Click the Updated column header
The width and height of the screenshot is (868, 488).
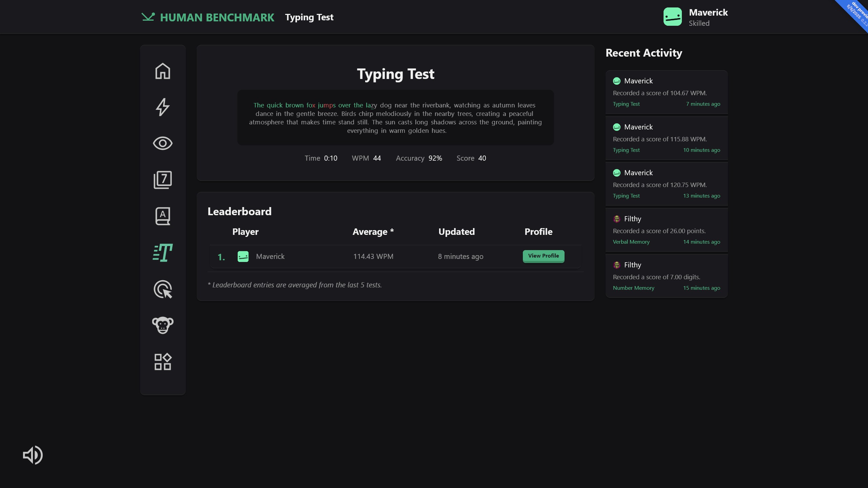pyautogui.click(x=456, y=232)
